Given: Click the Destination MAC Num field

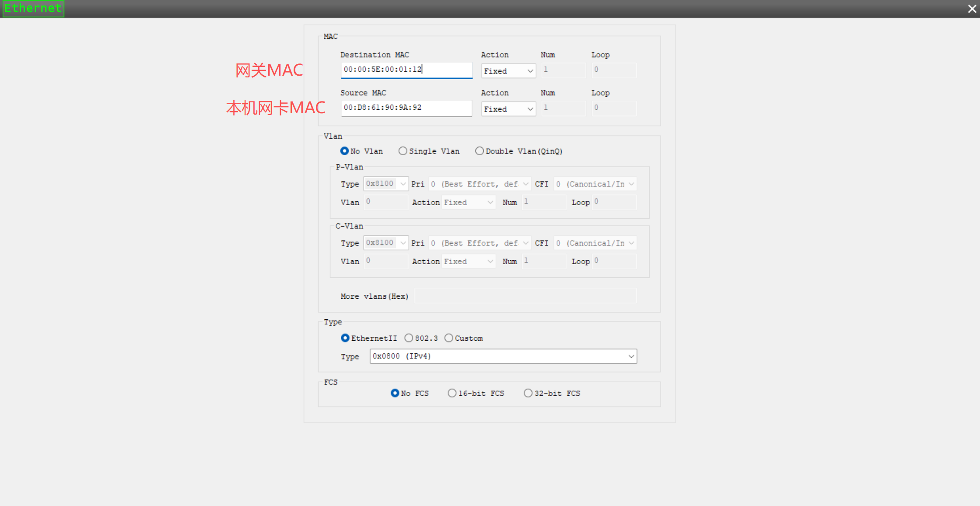Looking at the screenshot, I should [563, 70].
